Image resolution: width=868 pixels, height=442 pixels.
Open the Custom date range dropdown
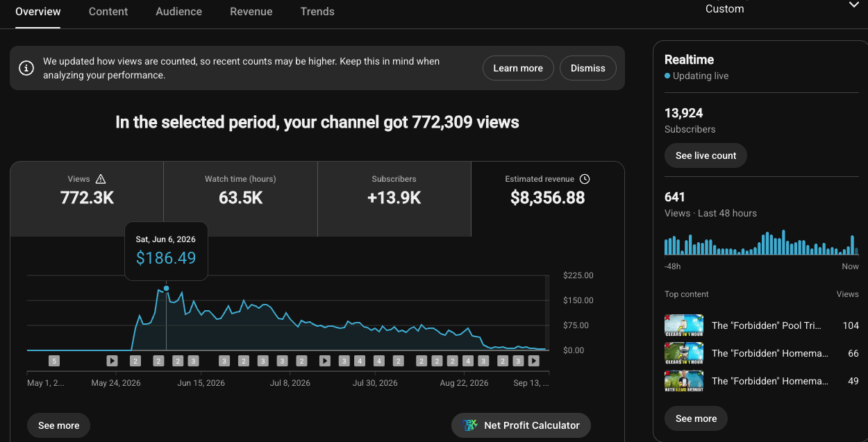783,9
